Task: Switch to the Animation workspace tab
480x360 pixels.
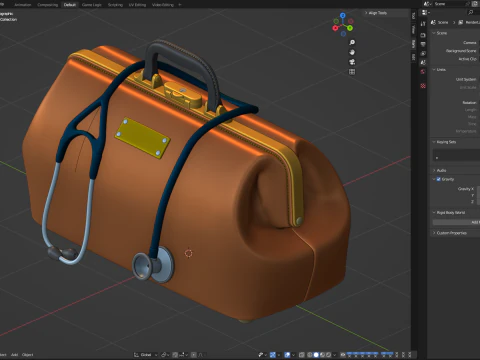Action: pos(22,5)
